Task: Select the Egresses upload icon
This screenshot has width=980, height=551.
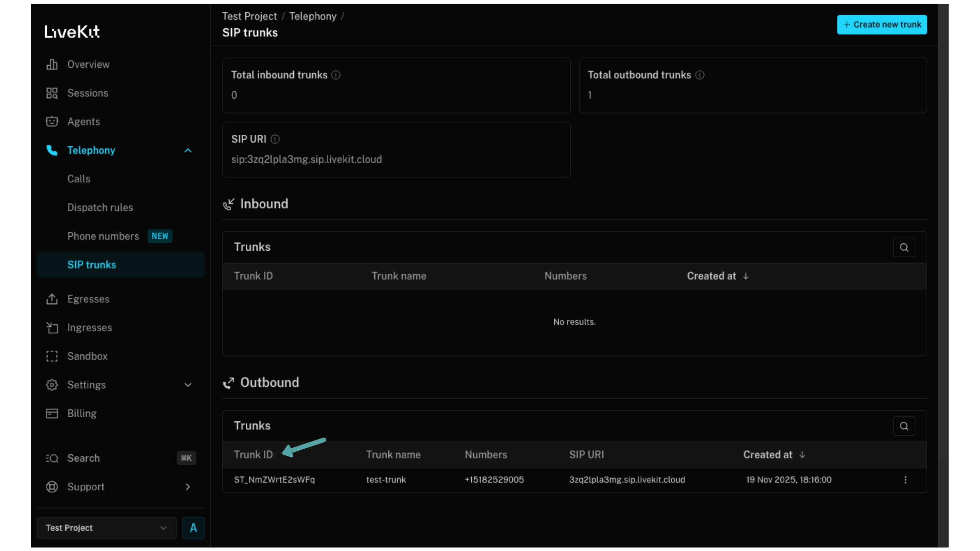Action: click(52, 299)
